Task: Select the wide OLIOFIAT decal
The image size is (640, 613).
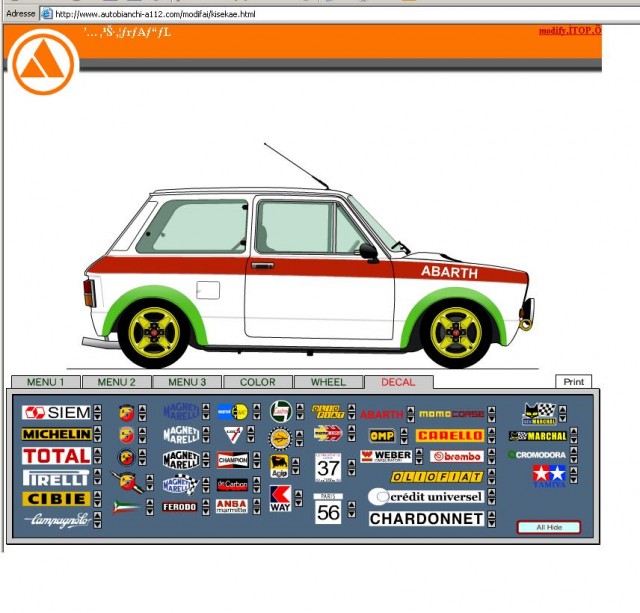Action: coord(437,477)
